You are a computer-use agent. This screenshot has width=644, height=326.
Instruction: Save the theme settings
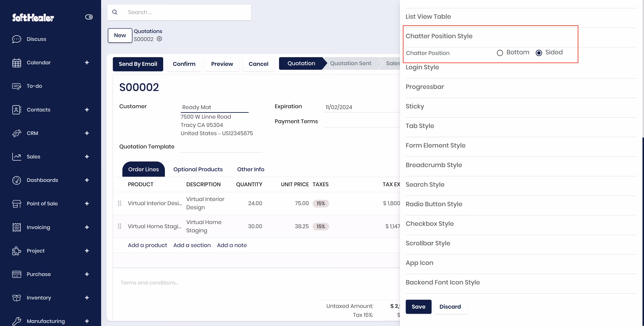[418, 306]
